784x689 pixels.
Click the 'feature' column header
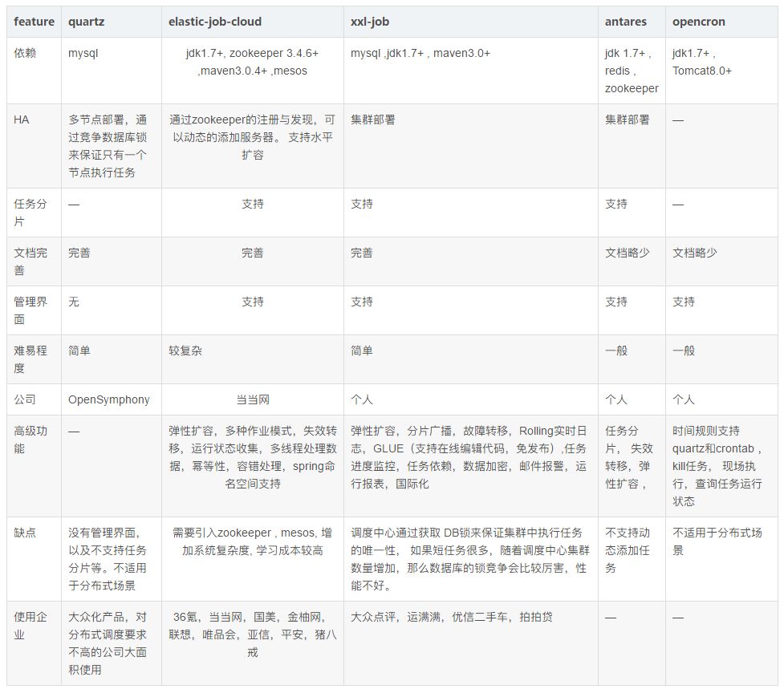pos(34,22)
